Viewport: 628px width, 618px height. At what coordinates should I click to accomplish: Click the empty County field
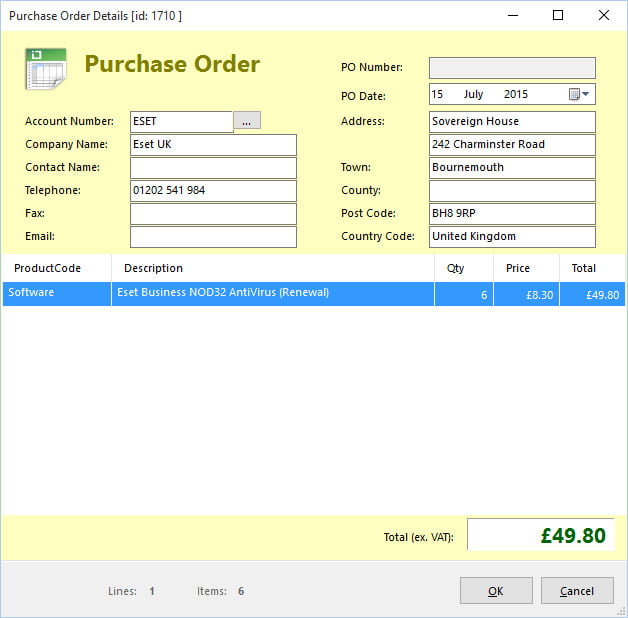(512, 191)
